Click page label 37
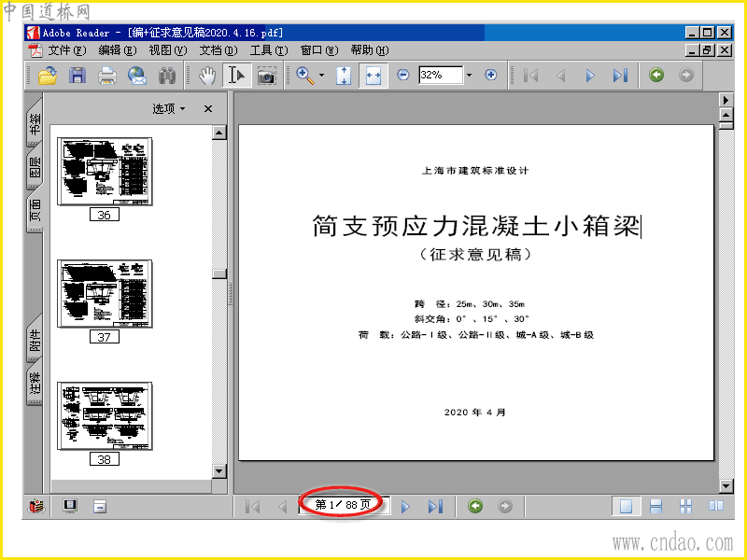Screen dimensions: 747x560 pyautogui.click(x=105, y=337)
